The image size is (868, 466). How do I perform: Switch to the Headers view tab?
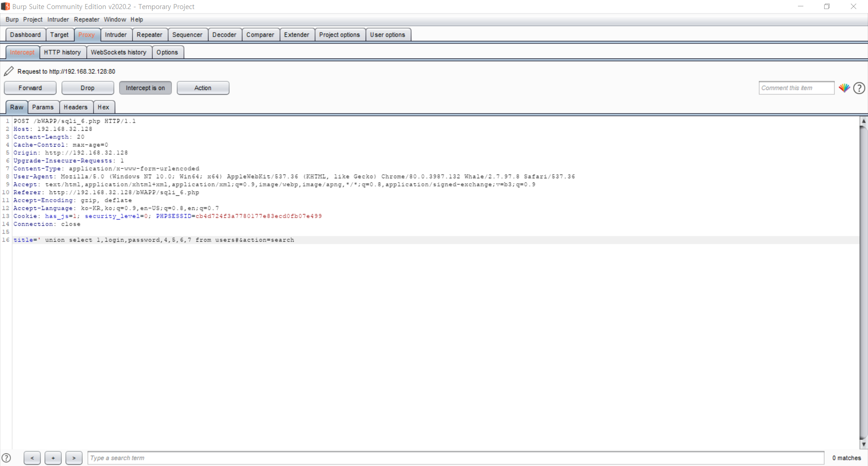(x=75, y=107)
